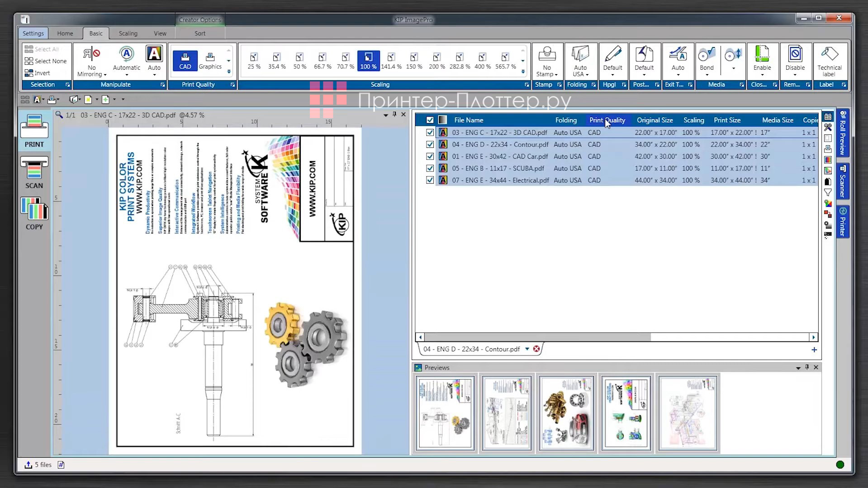Switch to the Scaling ribbon tab

point(128,33)
